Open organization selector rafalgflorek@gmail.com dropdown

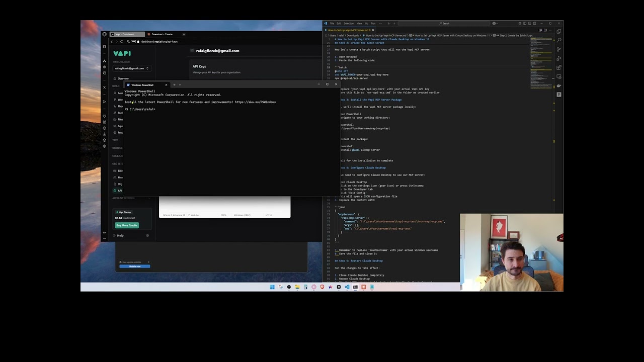point(131,68)
